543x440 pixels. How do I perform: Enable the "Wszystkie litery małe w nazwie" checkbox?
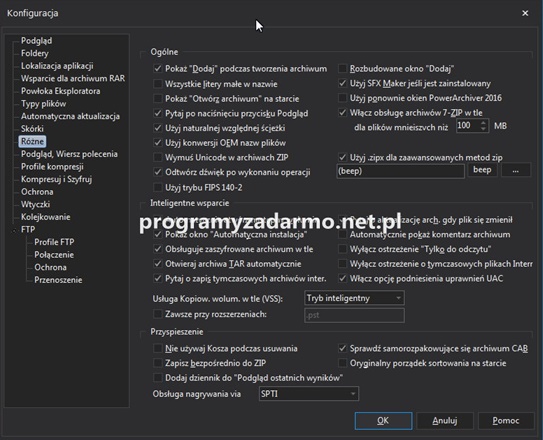158,84
